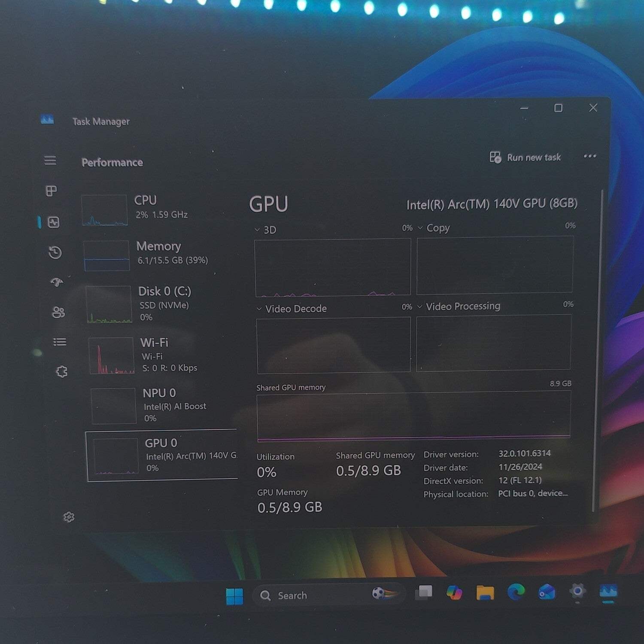This screenshot has width=644, height=644.
Task: Open the Video Processing engine dropdown
Action: click(x=420, y=306)
